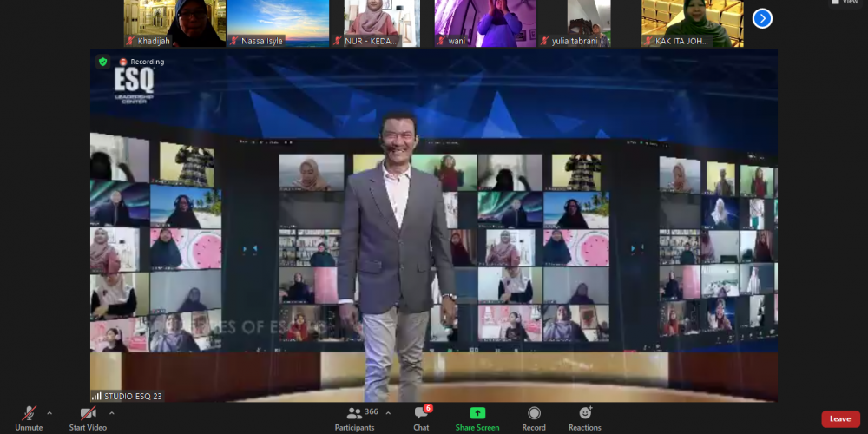Expand the arrow next to Participants count

388,413
